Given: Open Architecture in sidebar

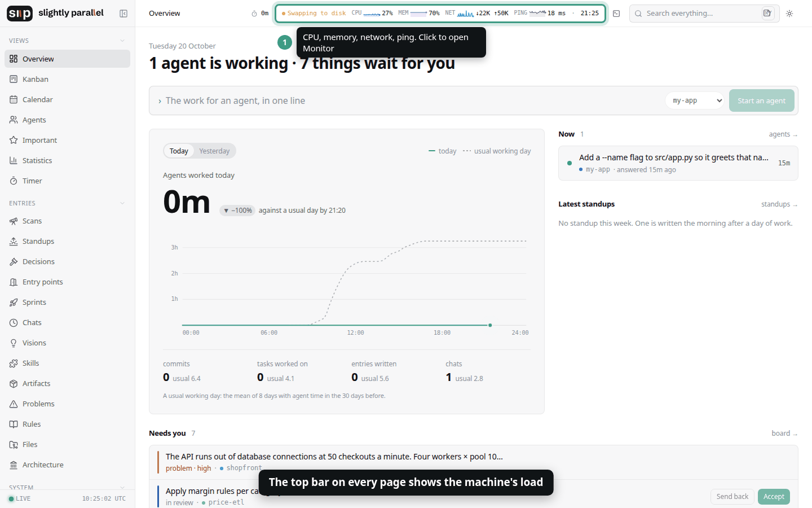Looking at the screenshot, I should pos(67,465).
